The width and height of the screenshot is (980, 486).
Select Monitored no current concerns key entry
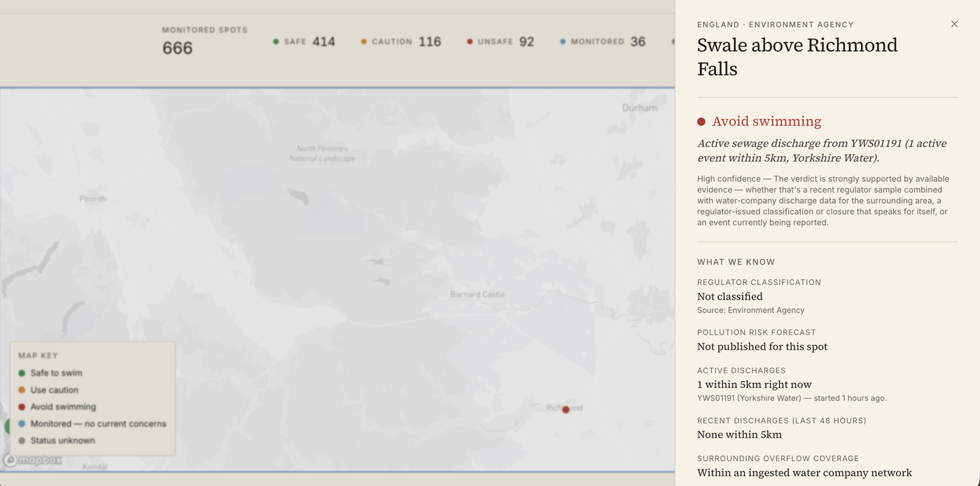[92, 424]
